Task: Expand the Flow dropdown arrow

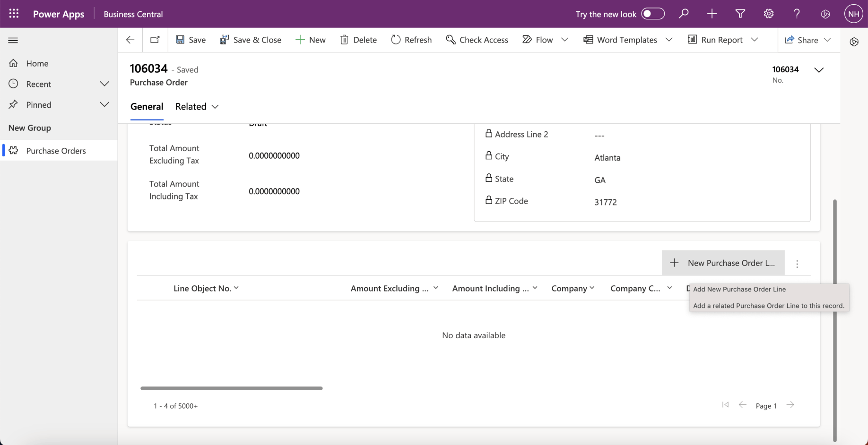Action: (564, 40)
